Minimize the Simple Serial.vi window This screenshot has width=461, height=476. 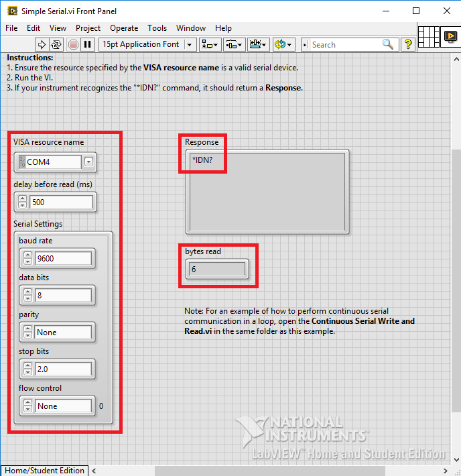tap(386, 11)
